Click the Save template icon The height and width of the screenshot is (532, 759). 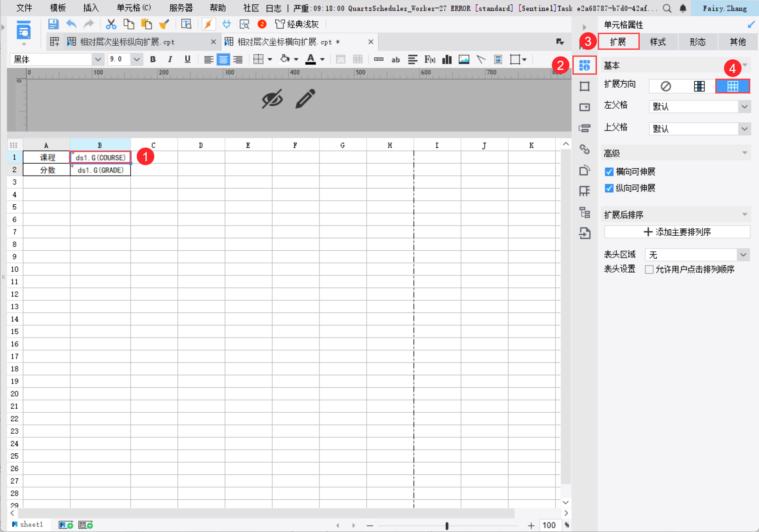pyautogui.click(x=53, y=24)
